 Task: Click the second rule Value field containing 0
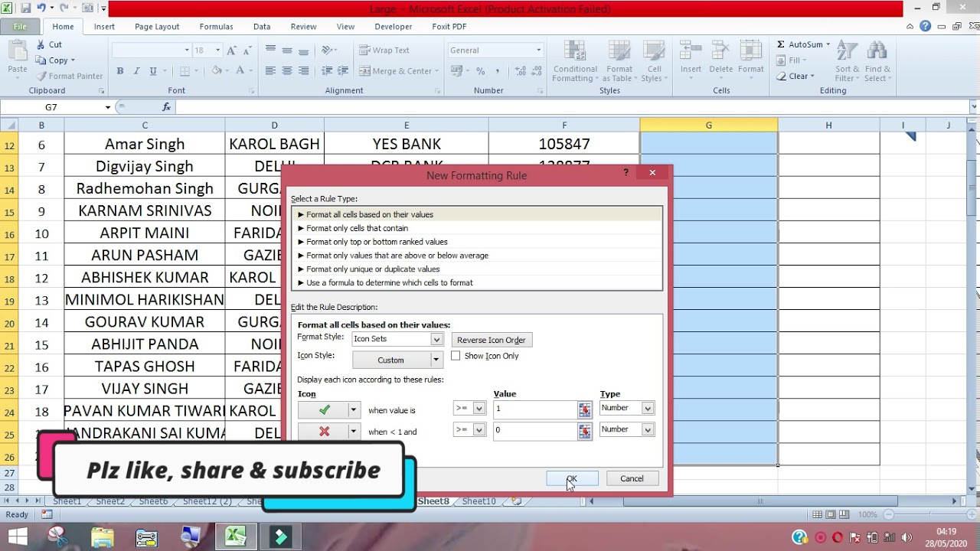pyautogui.click(x=535, y=431)
